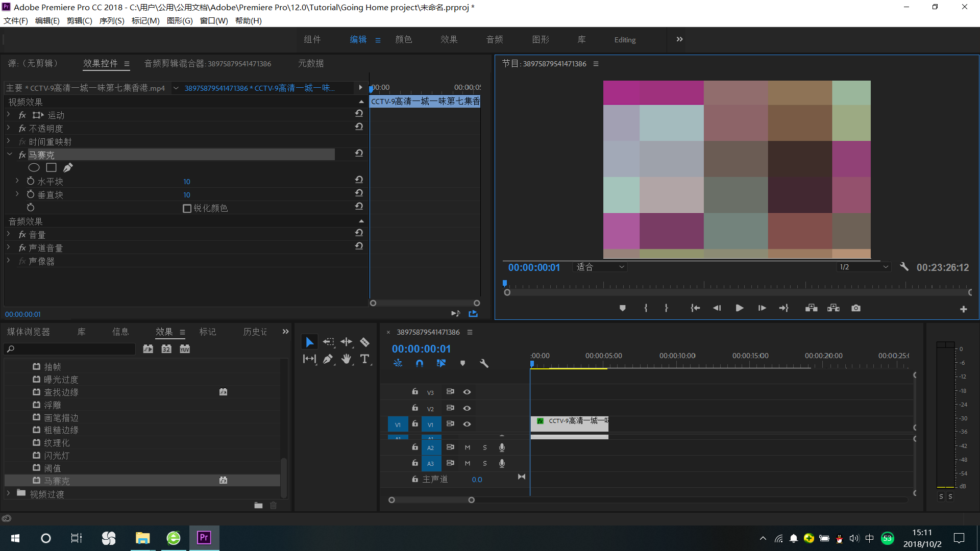Collapse the 马赛克 effect properties
The height and width of the screenshot is (551, 980).
pos(9,154)
